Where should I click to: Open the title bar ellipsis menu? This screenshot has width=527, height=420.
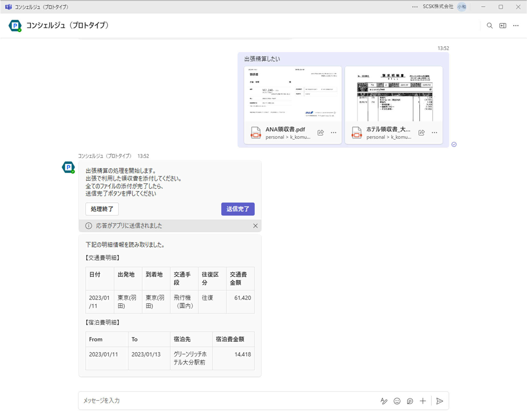[415, 7]
